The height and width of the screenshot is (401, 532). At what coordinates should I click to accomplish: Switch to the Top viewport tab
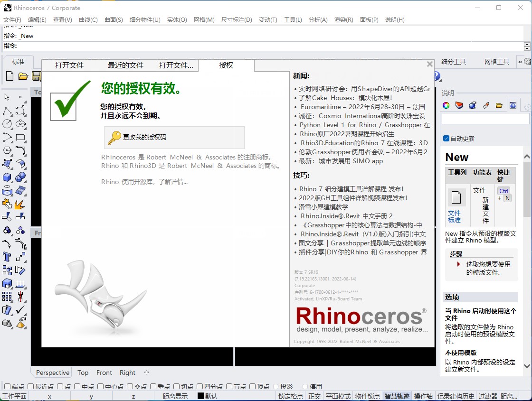pyautogui.click(x=83, y=373)
